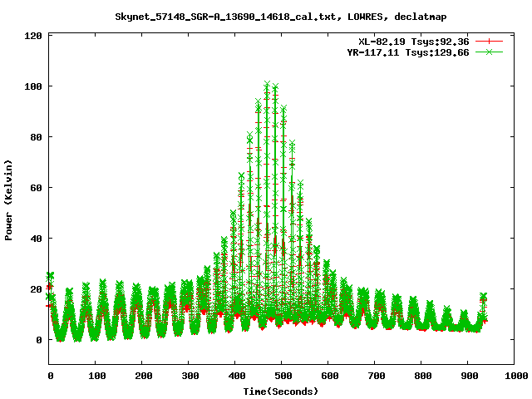This screenshot has height=399, width=532.
Task: Click the highest data peak near 100 Kelvin
Action: point(267,84)
